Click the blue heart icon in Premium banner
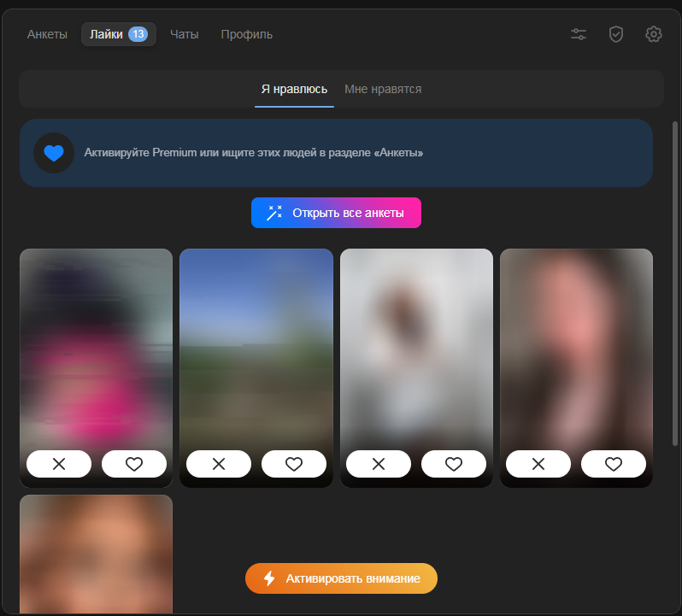682x616 pixels. coord(54,153)
